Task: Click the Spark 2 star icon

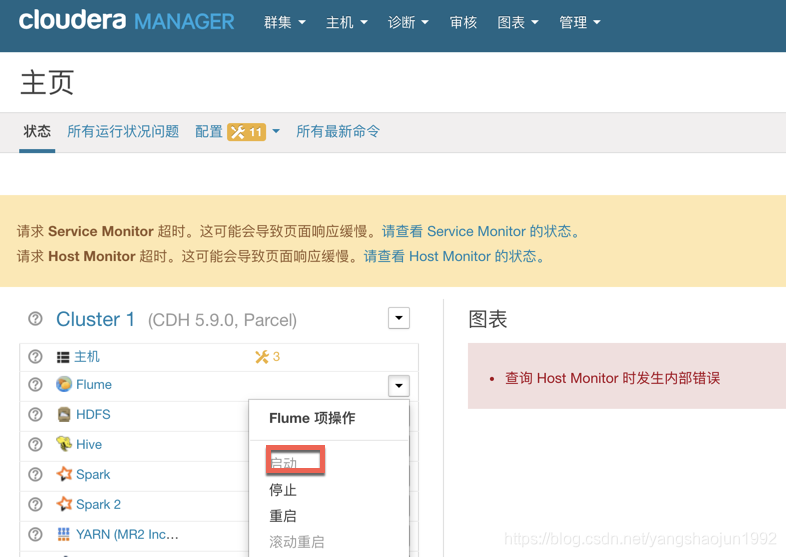Action: pyautogui.click(x=64, y=504)
